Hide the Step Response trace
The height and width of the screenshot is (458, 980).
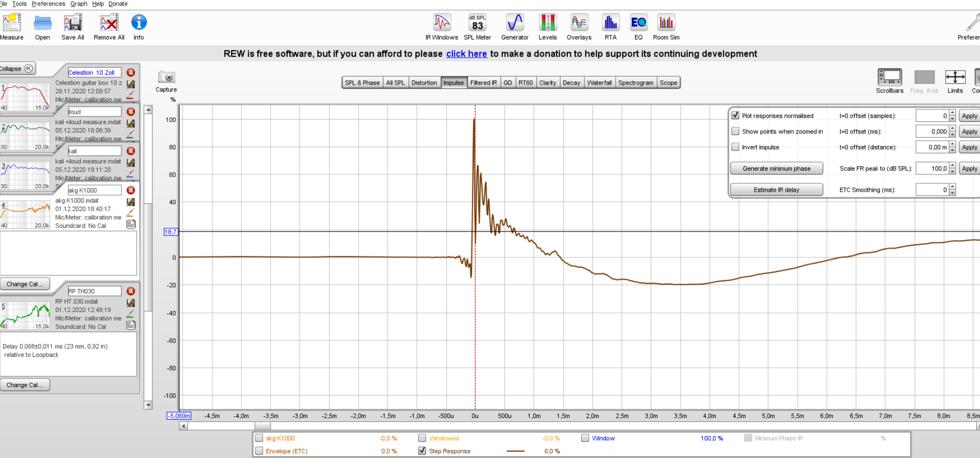click(x=422, y=450)
